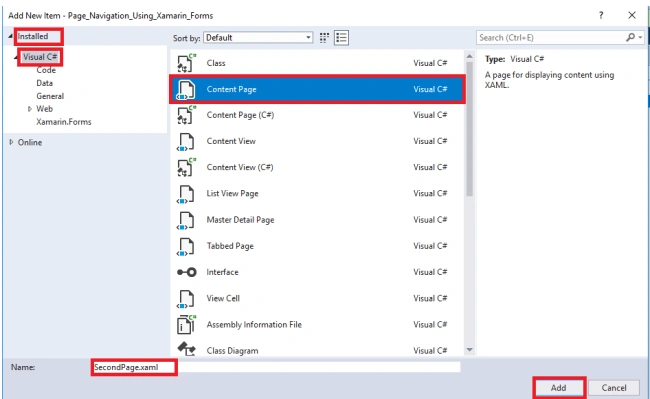Select the Installed category
The width and height of the screenshot is (650, 399).
point(33,36)
